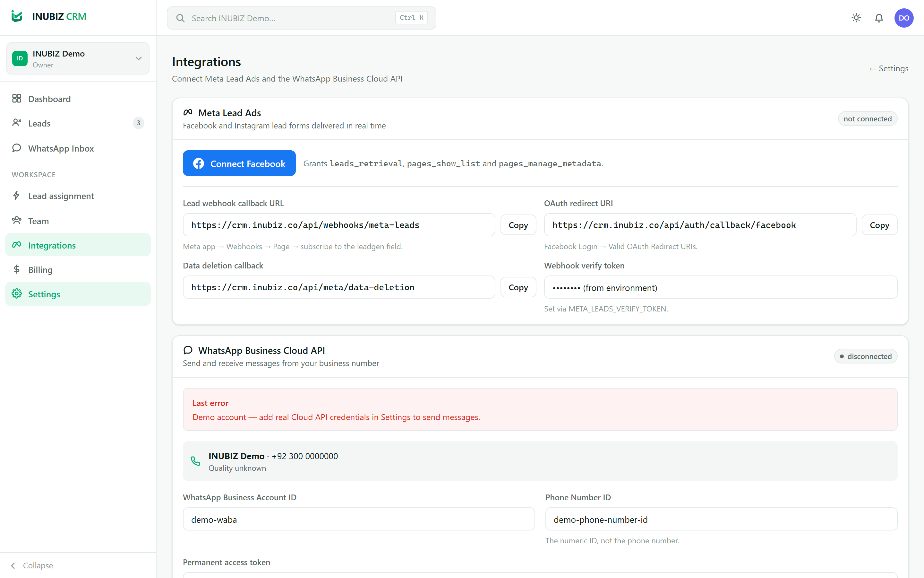Go back via the Settings link

click(x=889, y=68)
